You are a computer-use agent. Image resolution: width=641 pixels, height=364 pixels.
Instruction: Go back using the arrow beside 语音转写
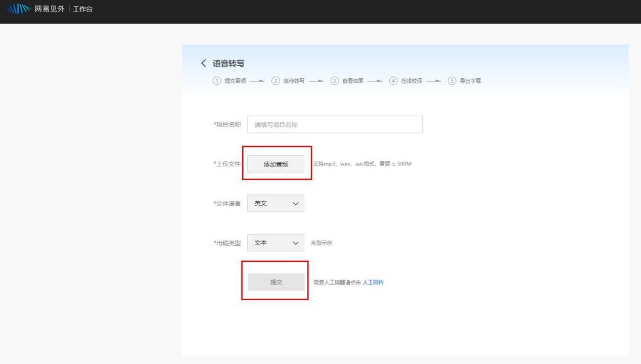coord(204,63)
